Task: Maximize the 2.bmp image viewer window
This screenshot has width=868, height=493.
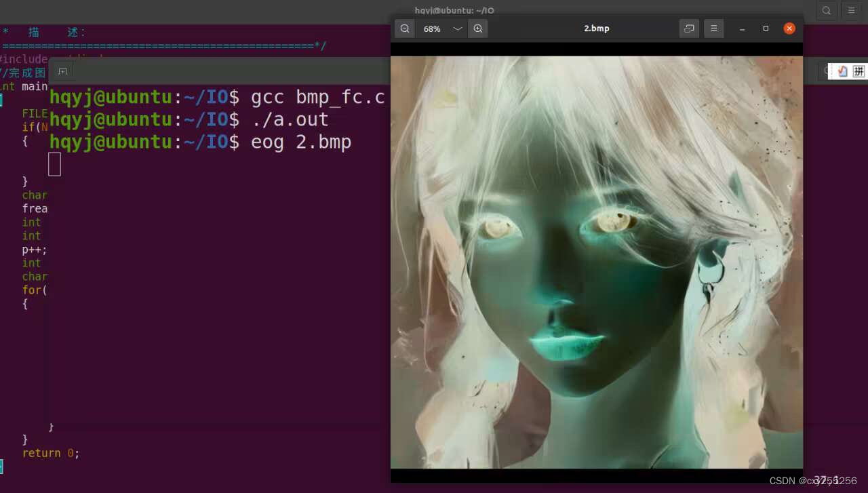Action: [x=766, y=28]
